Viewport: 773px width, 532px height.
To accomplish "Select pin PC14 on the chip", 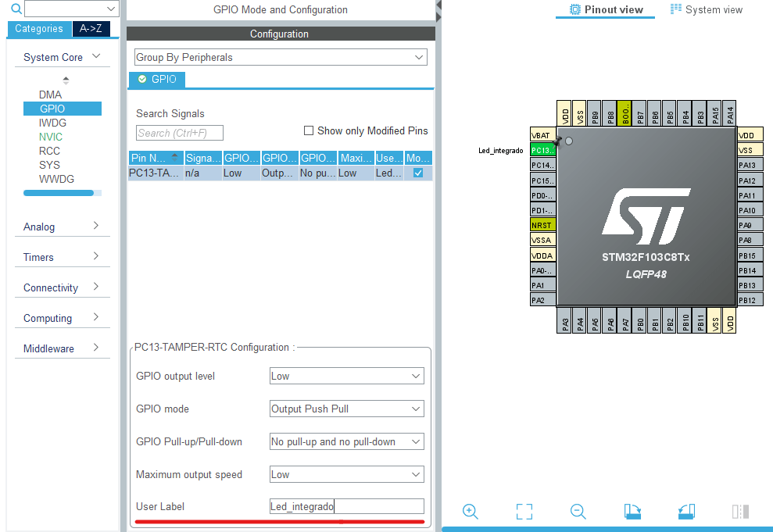I will click(x=542, y=165).
